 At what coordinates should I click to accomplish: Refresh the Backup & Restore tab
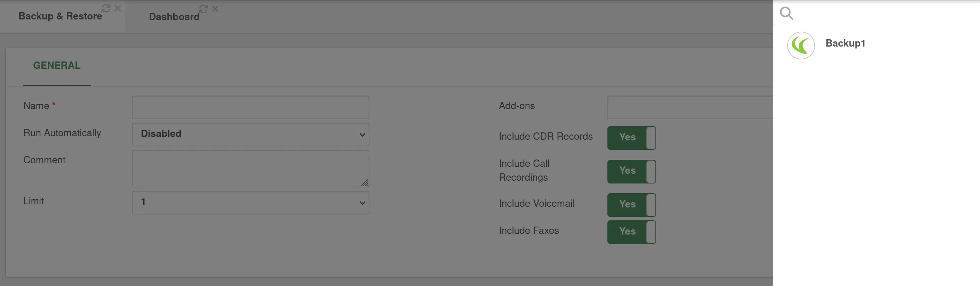coord(106,8)
